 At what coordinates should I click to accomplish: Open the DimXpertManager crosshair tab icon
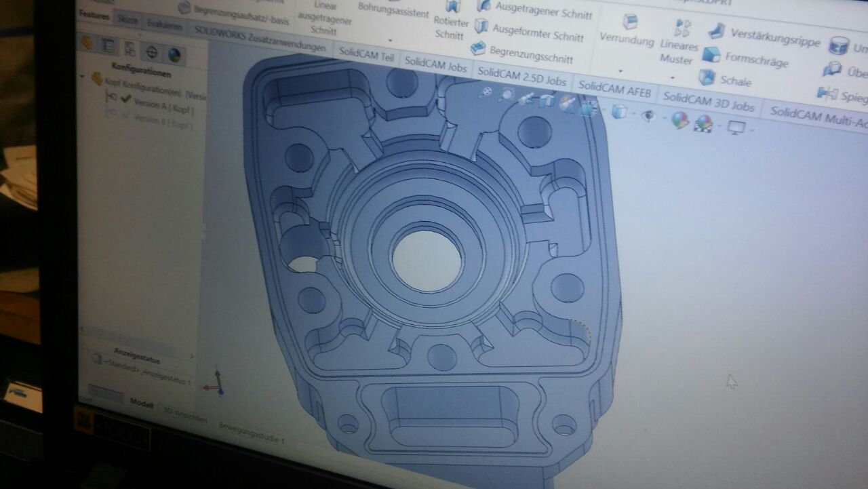(x=152, y=52)
